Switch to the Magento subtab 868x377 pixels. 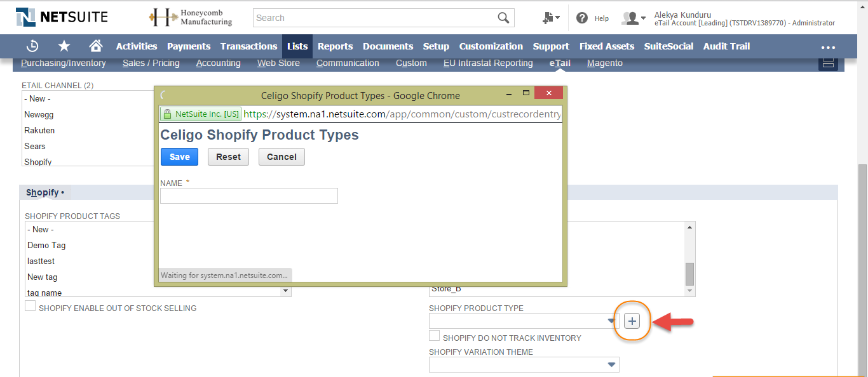tap(605, 63)
